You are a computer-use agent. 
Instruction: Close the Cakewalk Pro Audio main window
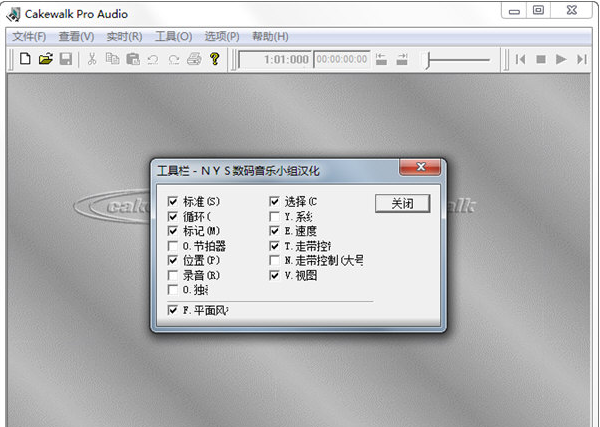(x=572, y=10)
